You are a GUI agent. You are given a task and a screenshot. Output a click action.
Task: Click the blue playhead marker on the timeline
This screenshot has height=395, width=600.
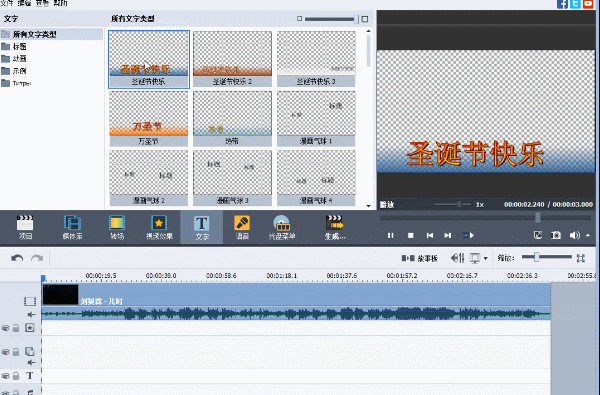43,278
